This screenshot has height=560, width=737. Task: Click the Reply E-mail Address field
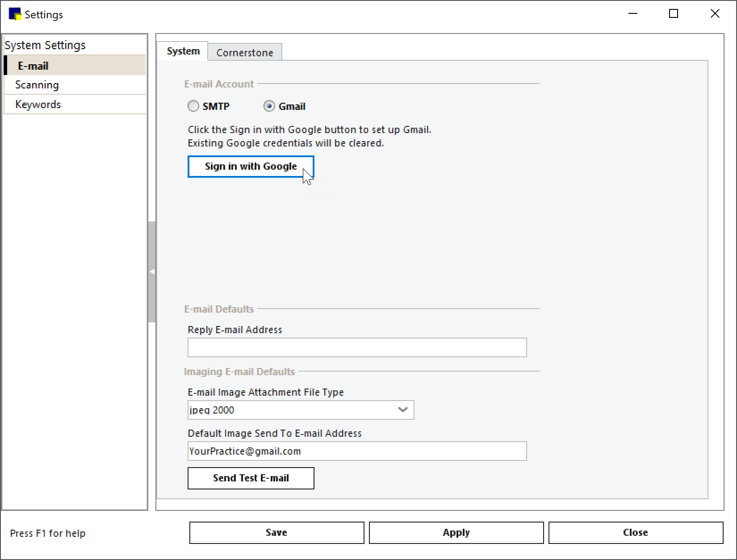[x=356, y=347]
